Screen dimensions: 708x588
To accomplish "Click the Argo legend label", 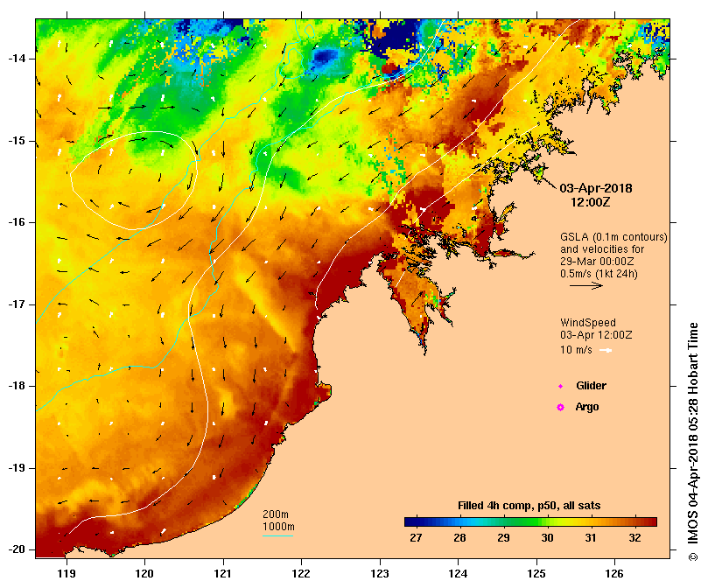I will [587, 407].
